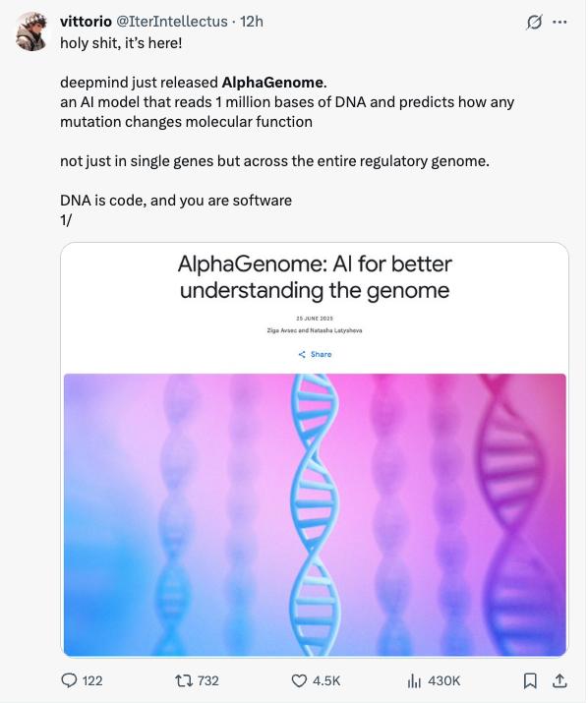Click the bold AlphaGenome text in the tweet

[272, 83]
